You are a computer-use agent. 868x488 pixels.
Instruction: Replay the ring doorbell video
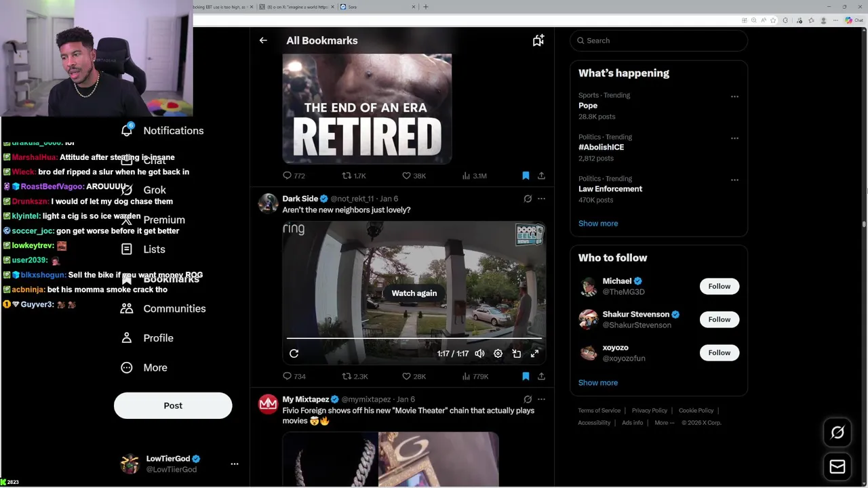point(294,353)
